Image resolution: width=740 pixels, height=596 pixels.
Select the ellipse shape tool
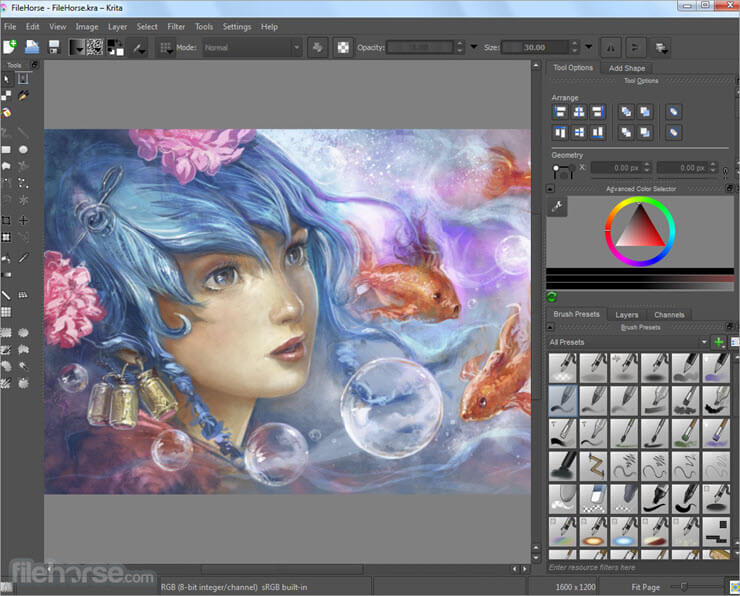(24, 149)
